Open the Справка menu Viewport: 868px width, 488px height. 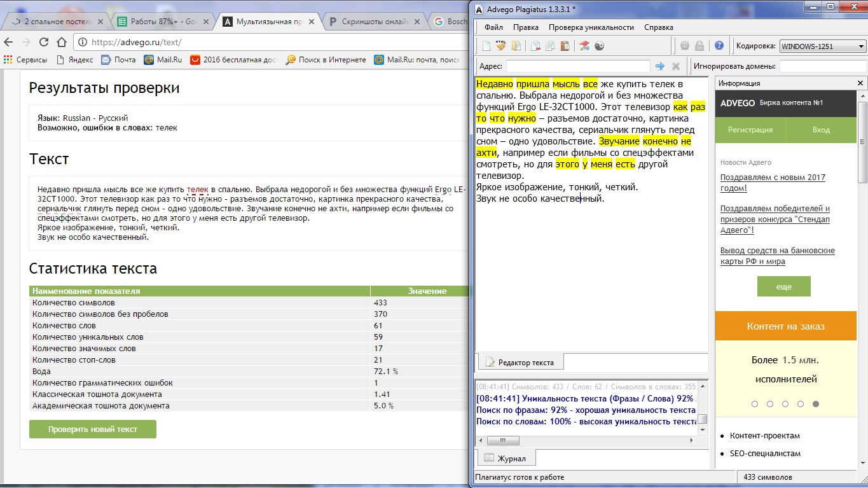659,27
